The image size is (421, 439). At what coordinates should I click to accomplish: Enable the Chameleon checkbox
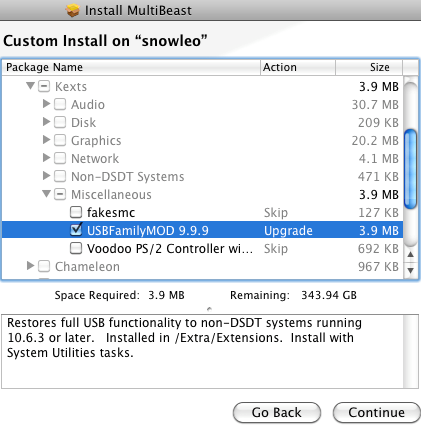tap(44, 266)
